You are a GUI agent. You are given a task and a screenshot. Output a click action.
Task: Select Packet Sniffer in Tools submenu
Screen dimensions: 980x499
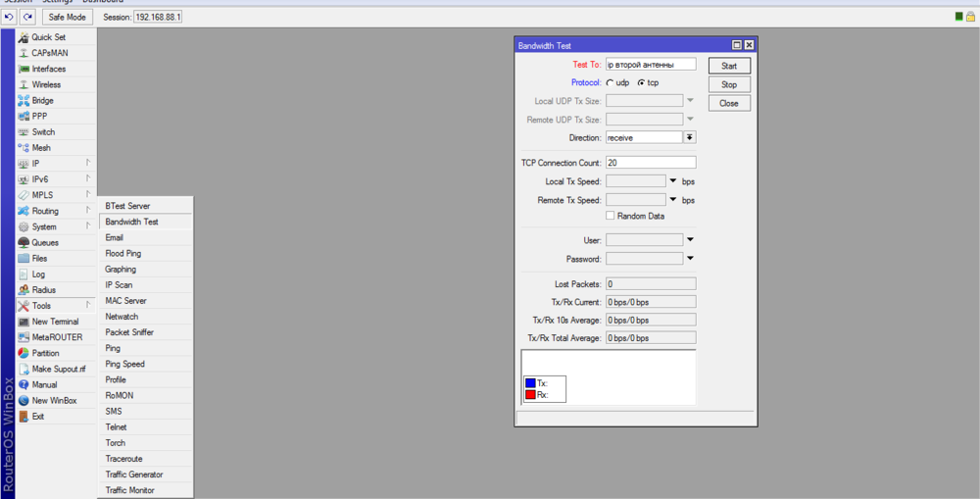(129, 332)
